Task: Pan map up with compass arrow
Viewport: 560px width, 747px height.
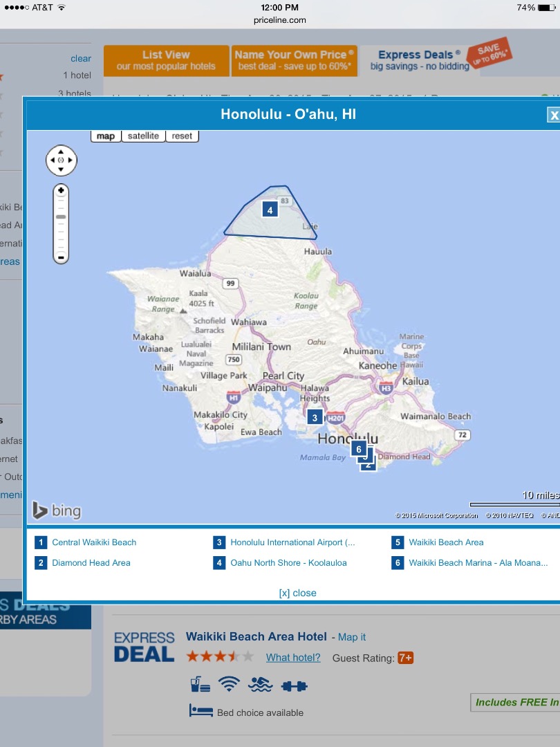Action: point(61,151)
